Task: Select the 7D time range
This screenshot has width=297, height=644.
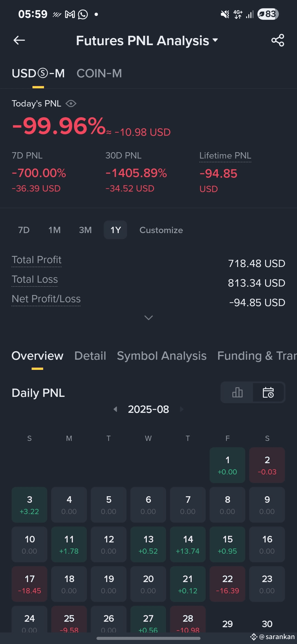Action: point(24,230)
